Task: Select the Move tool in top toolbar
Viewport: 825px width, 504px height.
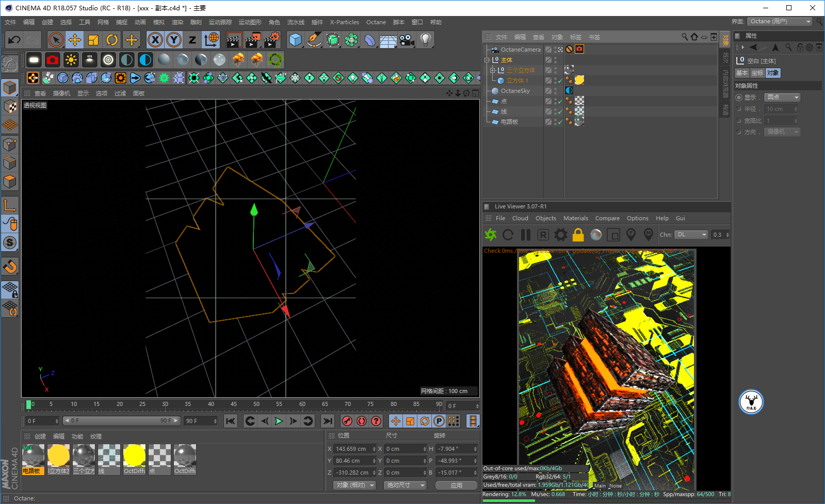Action: (75, 40)
